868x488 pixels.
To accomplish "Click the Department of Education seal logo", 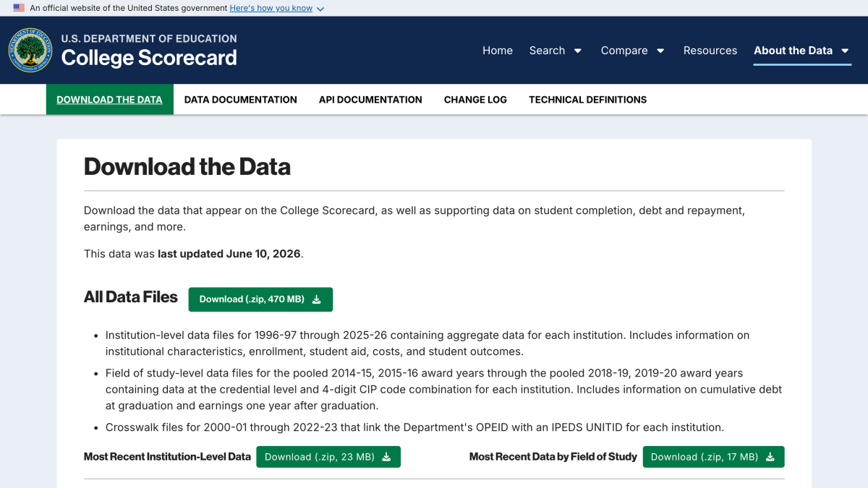I will (30, 50).
